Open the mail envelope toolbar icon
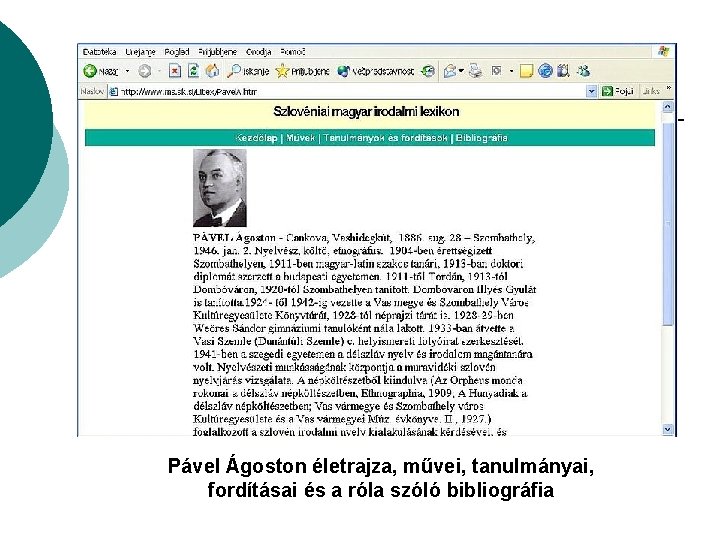Screen dimensions: 720x540 tap(450, 71)
